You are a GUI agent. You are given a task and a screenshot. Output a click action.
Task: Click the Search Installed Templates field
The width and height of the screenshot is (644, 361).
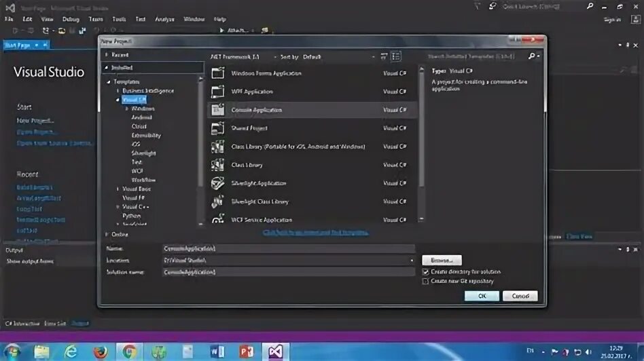click(476, 56)
